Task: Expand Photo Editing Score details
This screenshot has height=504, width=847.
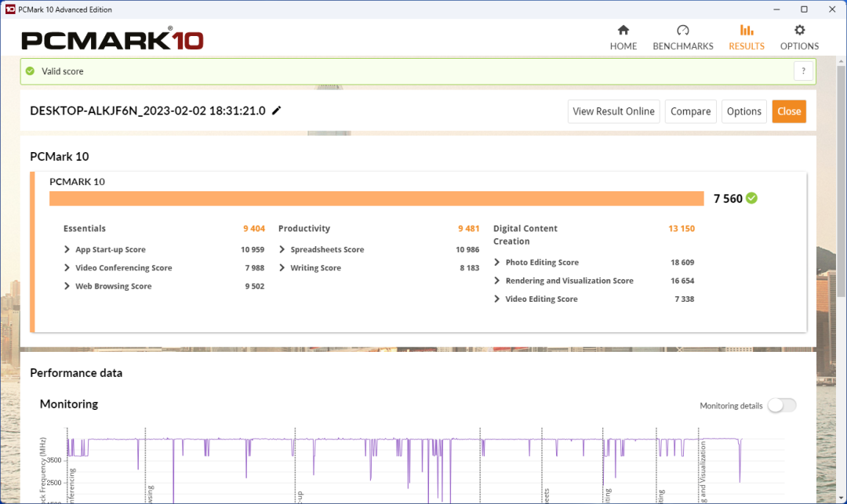Action: pyautogui.click(x=497, y=263)
